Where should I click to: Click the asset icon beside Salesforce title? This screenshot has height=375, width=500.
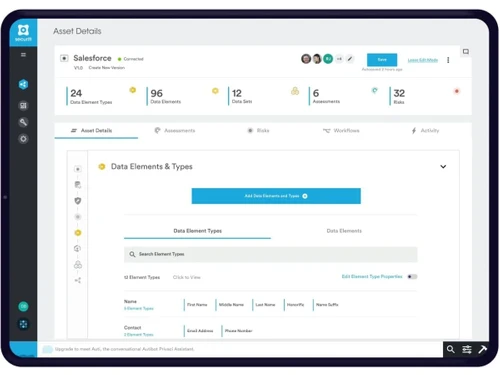(64, 58)
